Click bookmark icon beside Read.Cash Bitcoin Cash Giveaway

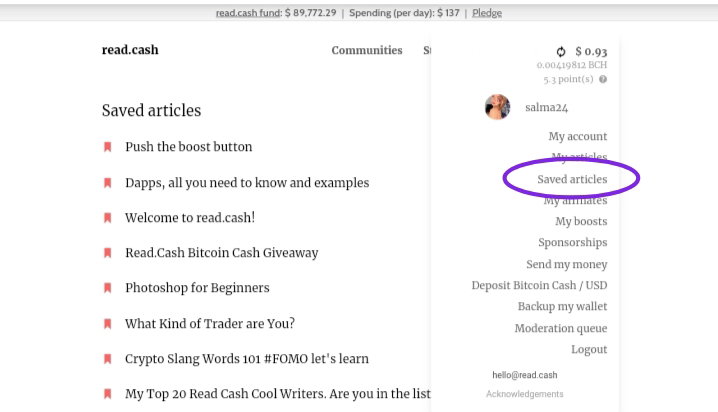coord(108,253)
